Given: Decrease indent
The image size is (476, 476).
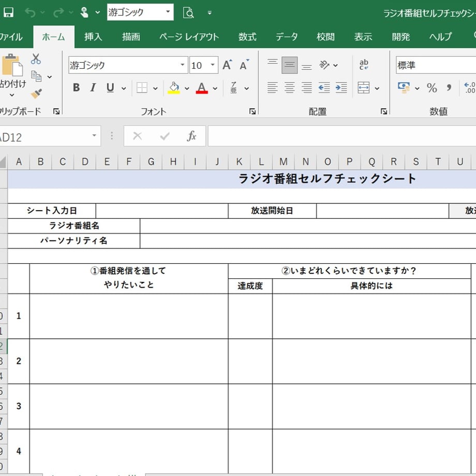Looking at the screenshot, I should coord(324,88).
